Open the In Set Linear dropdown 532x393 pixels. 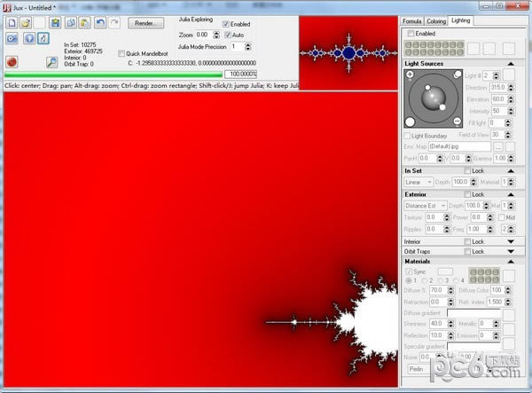click(x=418, y=182)
